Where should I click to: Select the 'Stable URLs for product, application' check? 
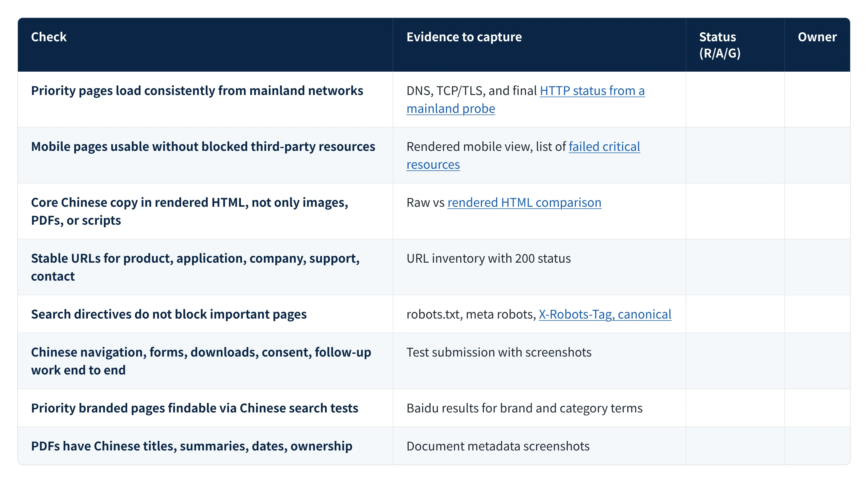(x=195, y=267)
